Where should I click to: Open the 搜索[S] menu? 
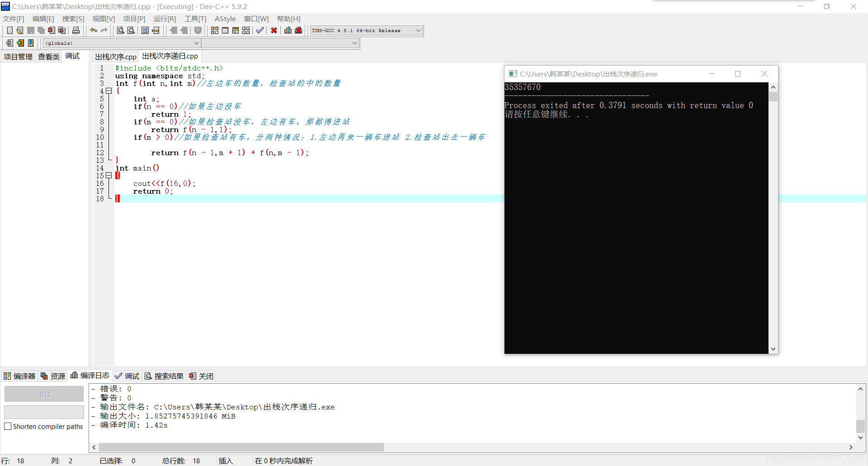tap(73, 19)
